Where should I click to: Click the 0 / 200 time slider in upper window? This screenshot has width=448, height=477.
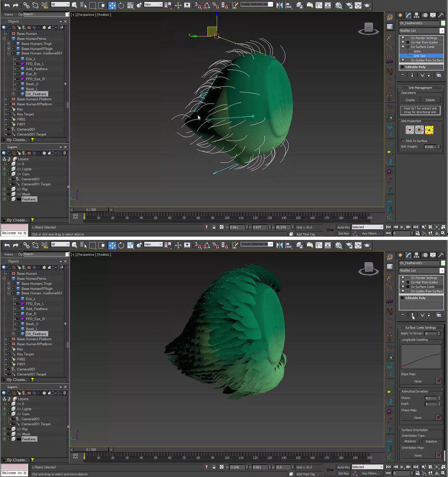[91, 210]
